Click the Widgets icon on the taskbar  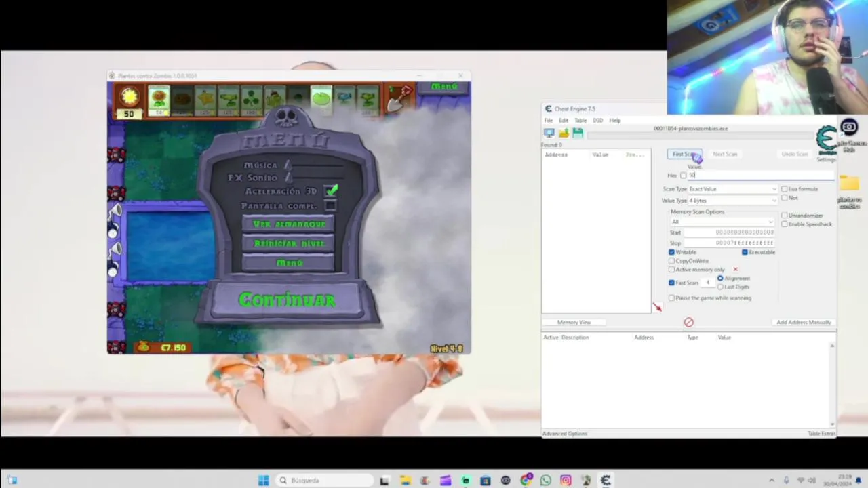[12, 481]
